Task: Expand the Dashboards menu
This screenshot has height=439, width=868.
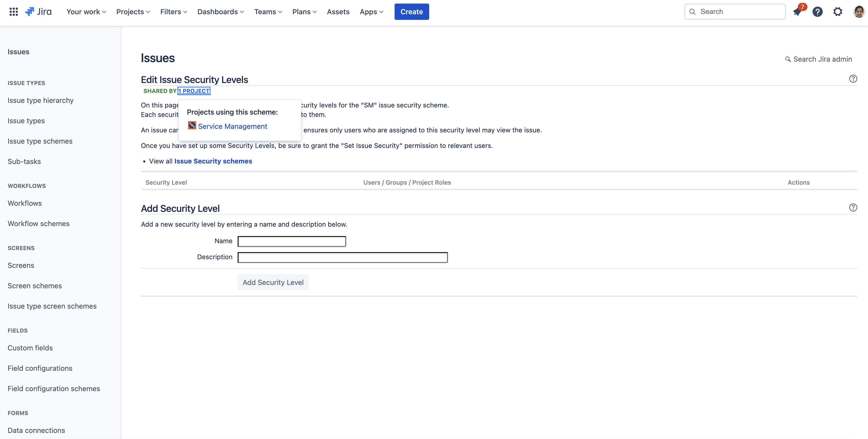Action: coord(220,12)
